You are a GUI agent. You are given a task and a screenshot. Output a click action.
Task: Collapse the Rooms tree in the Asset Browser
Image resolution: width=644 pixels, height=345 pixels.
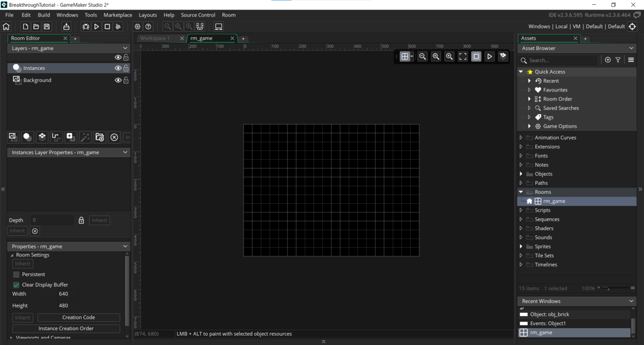point(520,192)
